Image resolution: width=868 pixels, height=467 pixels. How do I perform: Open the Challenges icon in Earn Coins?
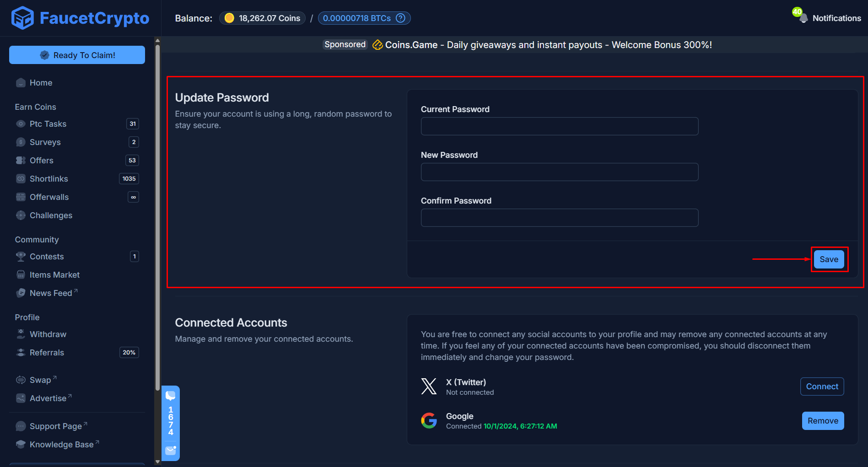point(21,215)
